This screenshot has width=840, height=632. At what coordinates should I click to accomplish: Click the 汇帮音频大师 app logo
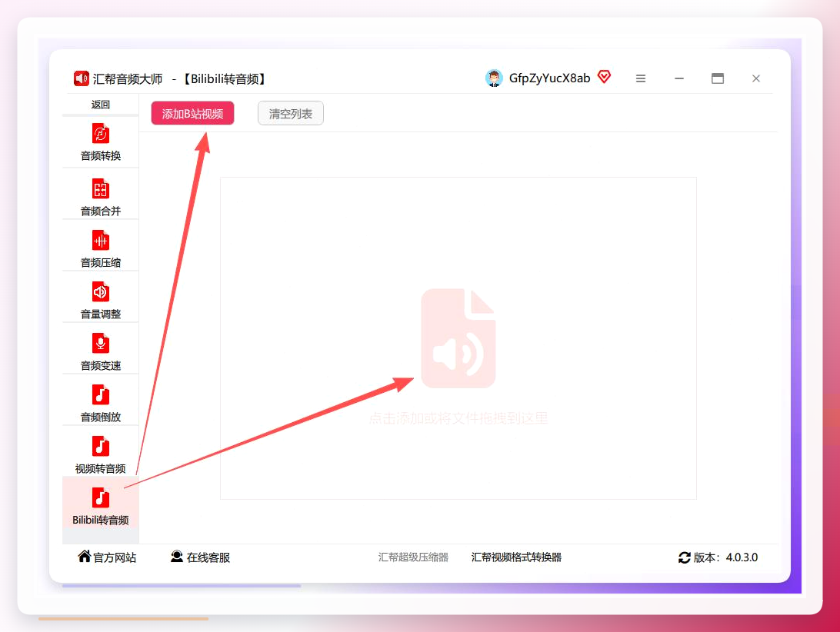click(82, 78)
